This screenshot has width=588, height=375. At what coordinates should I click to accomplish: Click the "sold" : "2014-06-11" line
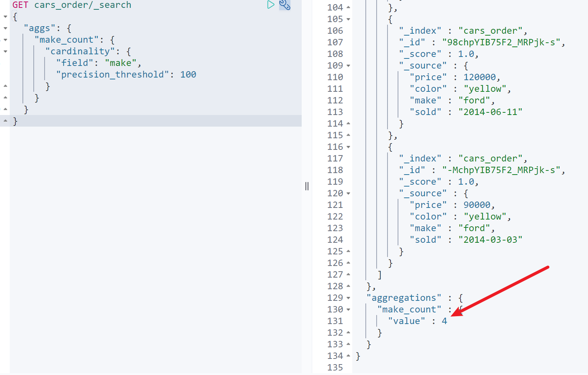coord(466,112)
